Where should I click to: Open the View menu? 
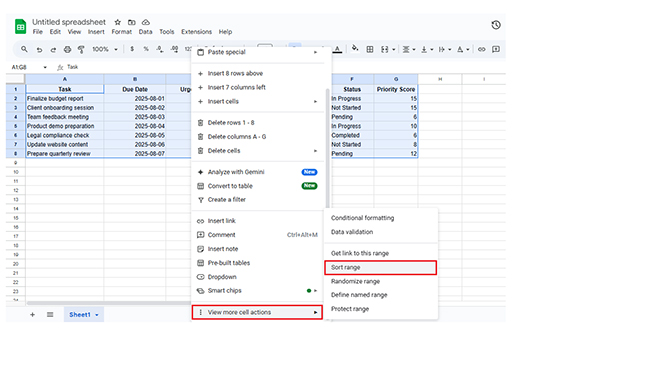pyautogui.click(x=74, y=32)
